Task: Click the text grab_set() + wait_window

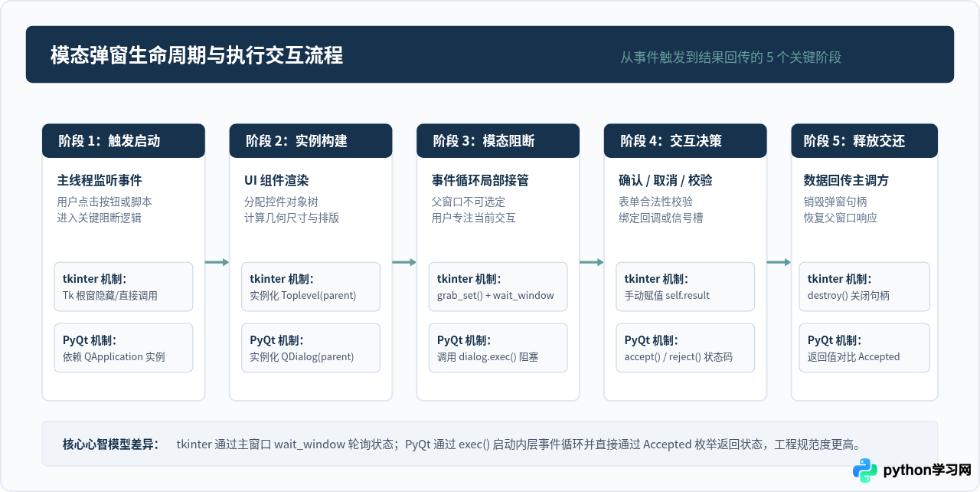Action: (495, 296)
